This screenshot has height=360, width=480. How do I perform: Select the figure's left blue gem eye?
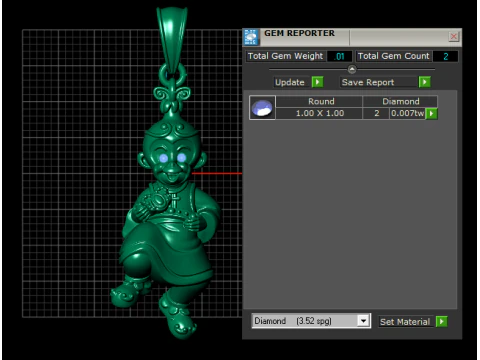[x=163, y=158]
